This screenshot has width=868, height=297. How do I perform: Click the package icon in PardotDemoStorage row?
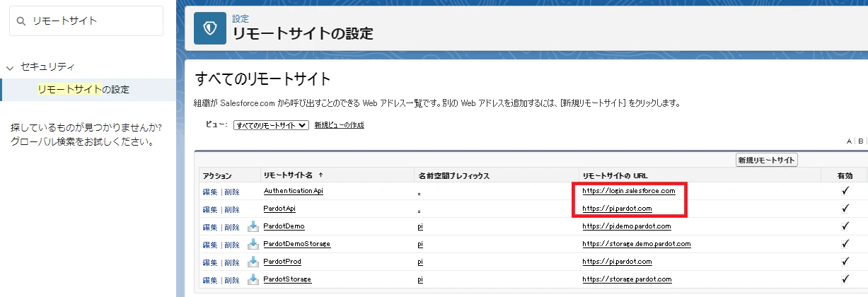[253, 244]
